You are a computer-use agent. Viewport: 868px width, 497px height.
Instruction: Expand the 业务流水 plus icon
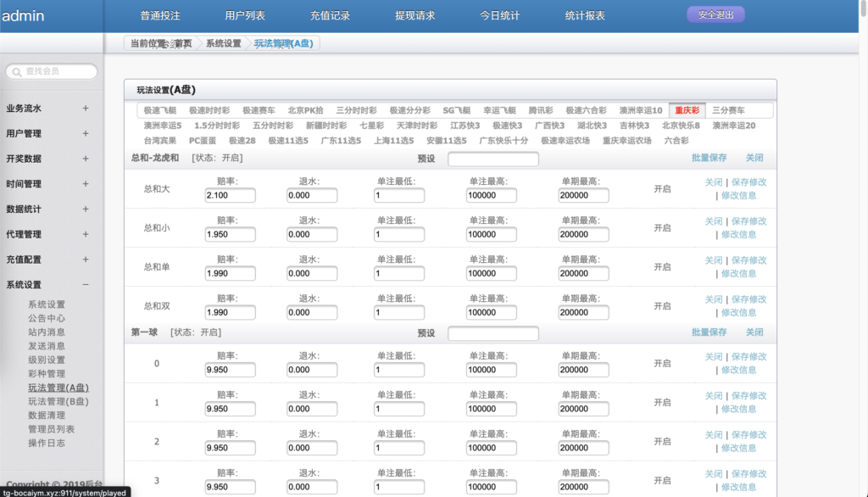[x=85, y=109]
